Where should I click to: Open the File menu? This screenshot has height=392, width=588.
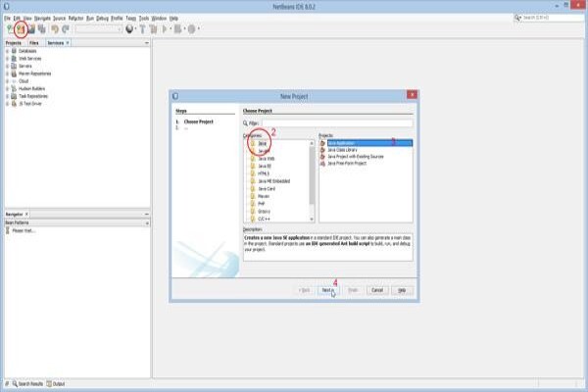(x=7, y=18)
